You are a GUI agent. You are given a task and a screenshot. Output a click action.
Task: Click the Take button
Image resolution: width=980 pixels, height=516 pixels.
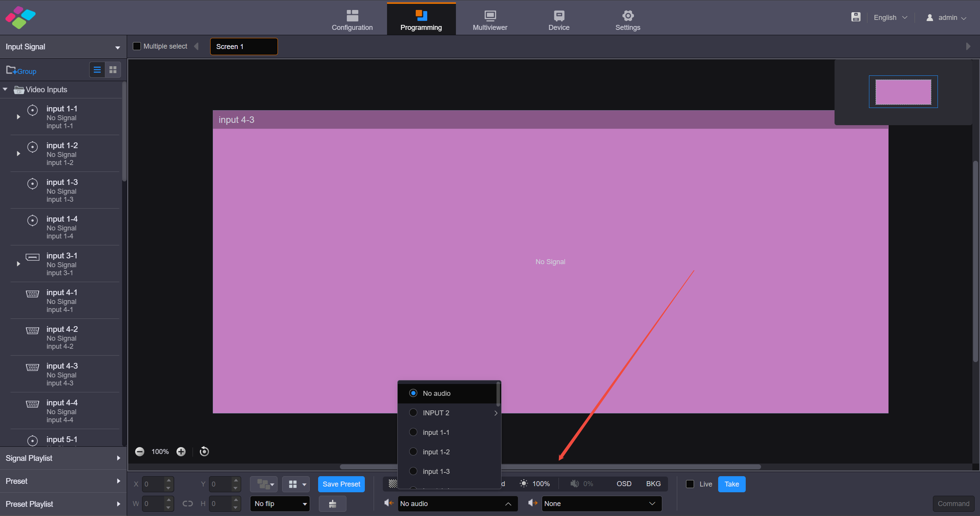click(731, 484)
